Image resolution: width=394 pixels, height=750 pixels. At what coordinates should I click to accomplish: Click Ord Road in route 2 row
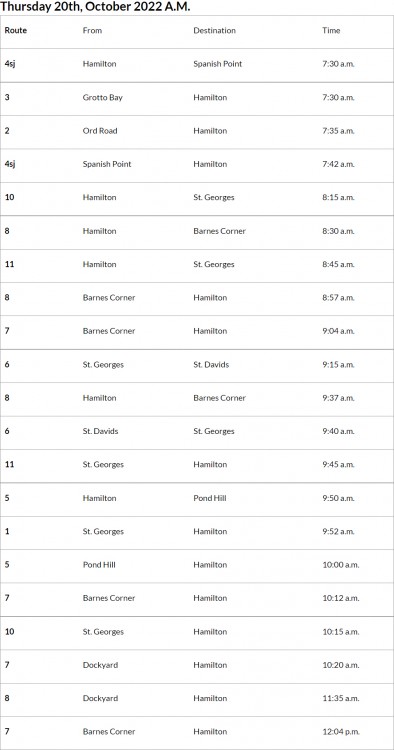tap(99, 131)
